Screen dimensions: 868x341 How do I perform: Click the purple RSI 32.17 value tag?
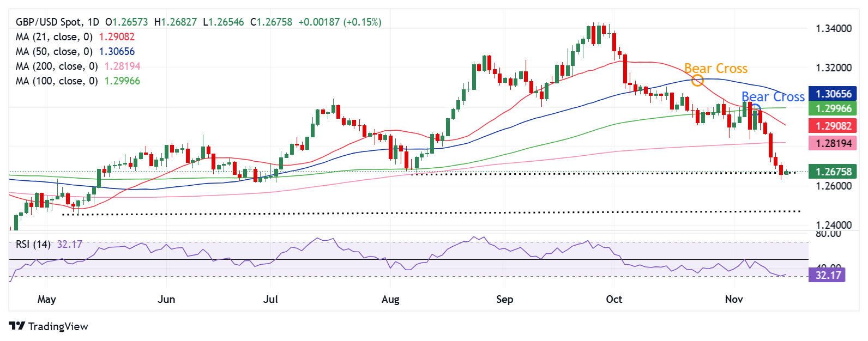pyautogui.click(x=827, y=275)
